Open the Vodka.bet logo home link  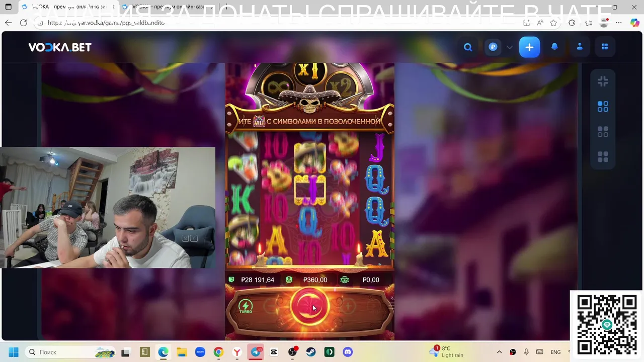click(x=60, y=47)
